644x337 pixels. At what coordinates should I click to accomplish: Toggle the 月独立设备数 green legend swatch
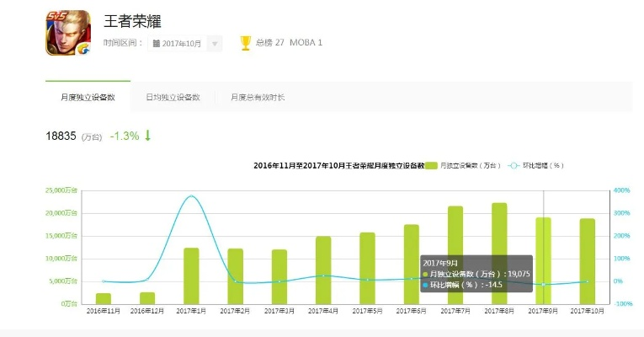pos(431,166)
